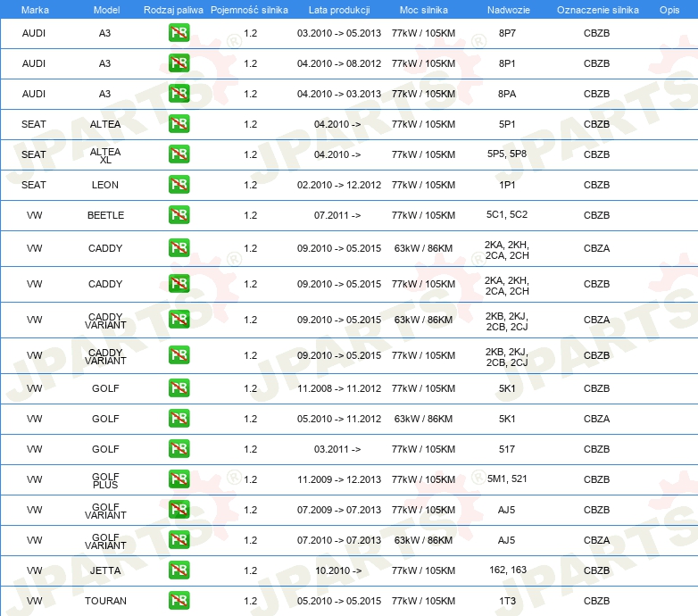
Task: Select the 07.2011 -> production date cell
Action: pos(337,215)
